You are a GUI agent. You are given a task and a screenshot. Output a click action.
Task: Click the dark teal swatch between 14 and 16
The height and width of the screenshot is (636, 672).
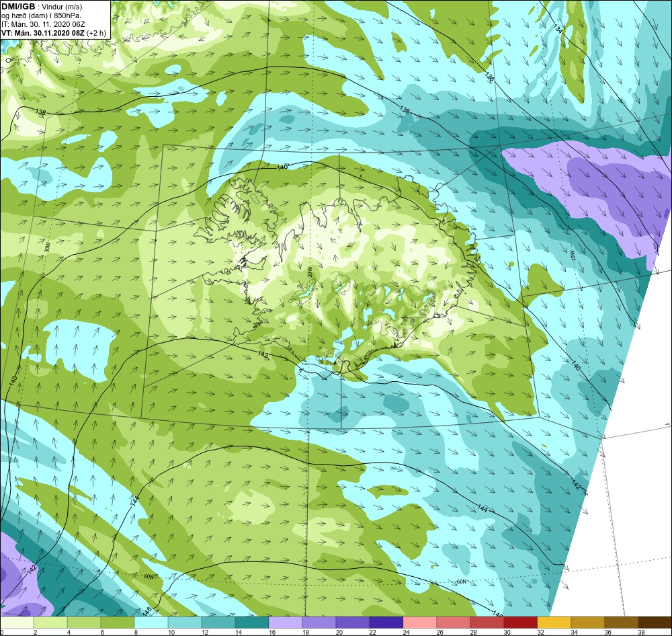[252, 623]
